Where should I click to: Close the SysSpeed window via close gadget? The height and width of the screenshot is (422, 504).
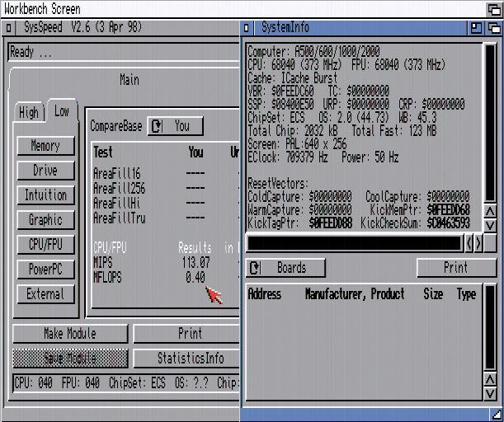tap(8, 28)
